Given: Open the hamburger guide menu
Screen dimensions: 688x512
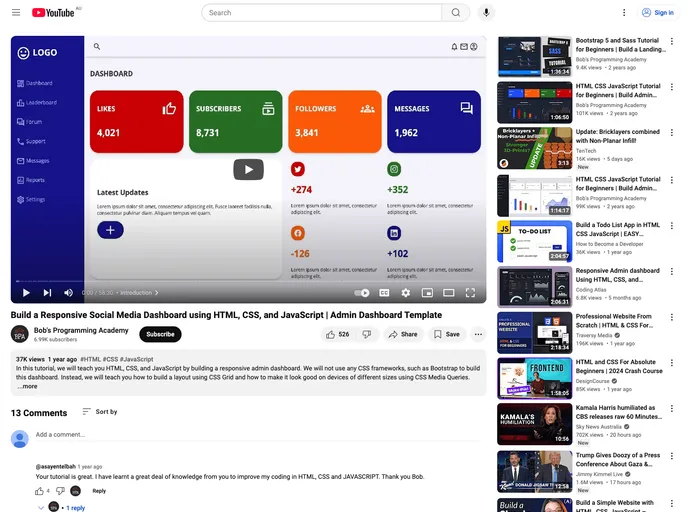Looking at the screenshot, I should coord(16,12).
